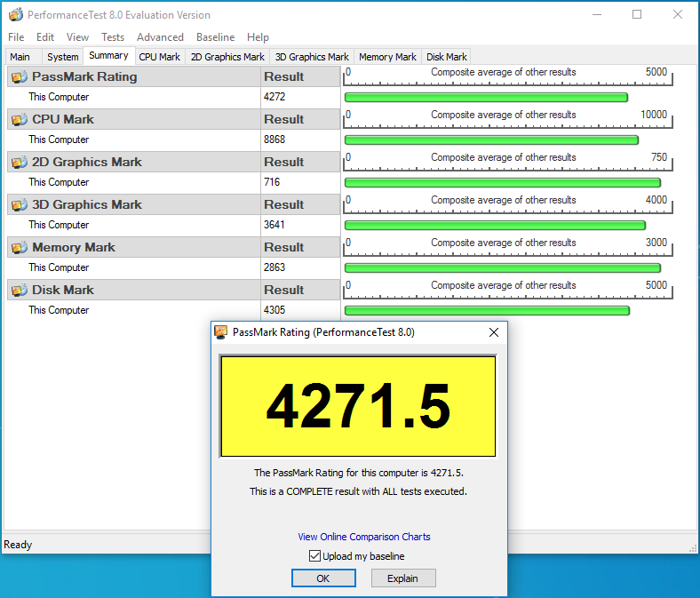Viewport: 700px width, 598px height.
Task: Click the 10000 scale label for CPU Mark
Action: (654, 115)
